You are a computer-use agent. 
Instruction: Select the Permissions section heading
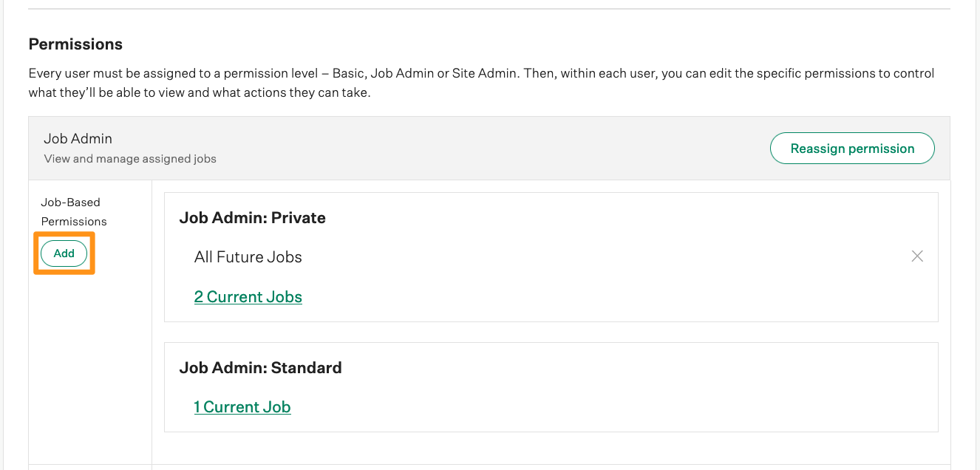pyautogui.click(x=75, y=44)
